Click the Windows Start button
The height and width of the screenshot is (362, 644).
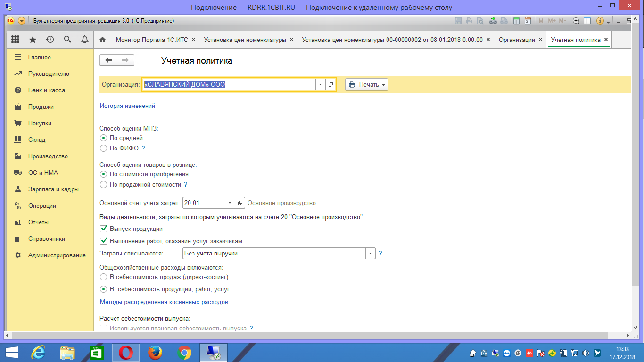tap(11, 352)
